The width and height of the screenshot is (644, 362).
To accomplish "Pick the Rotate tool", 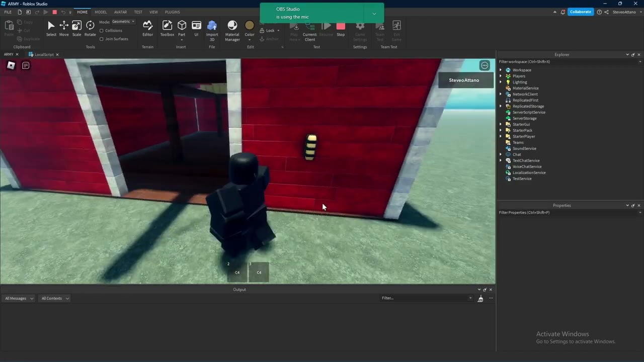I will [90, 29].
